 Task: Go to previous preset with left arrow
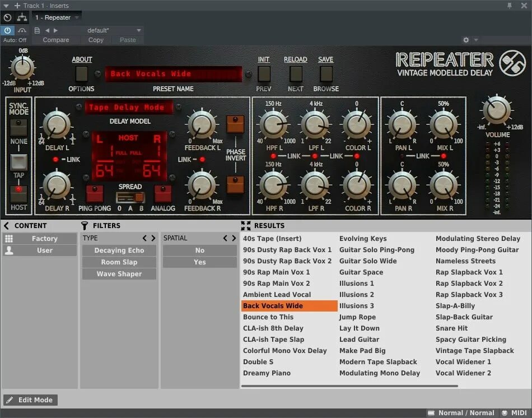(47, 31)
